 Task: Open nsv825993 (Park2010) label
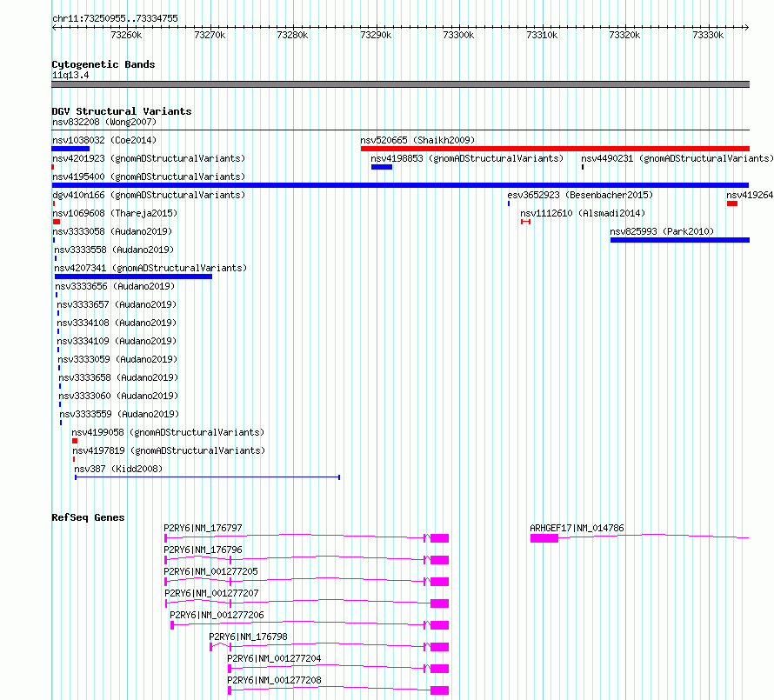[662, 231]
